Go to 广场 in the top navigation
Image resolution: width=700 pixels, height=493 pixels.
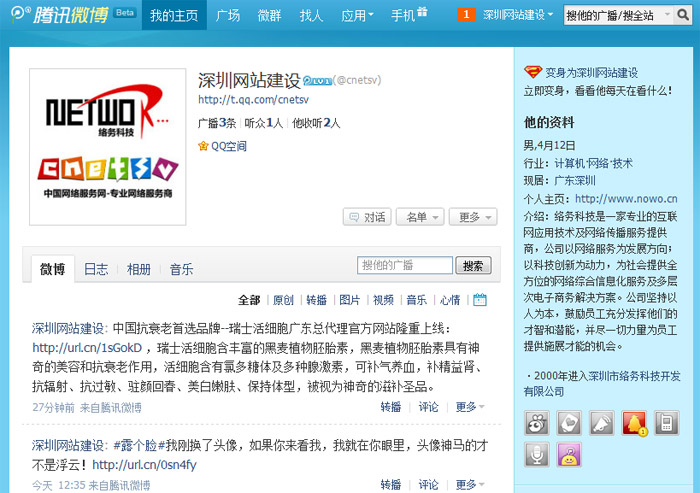pos(228,15)
